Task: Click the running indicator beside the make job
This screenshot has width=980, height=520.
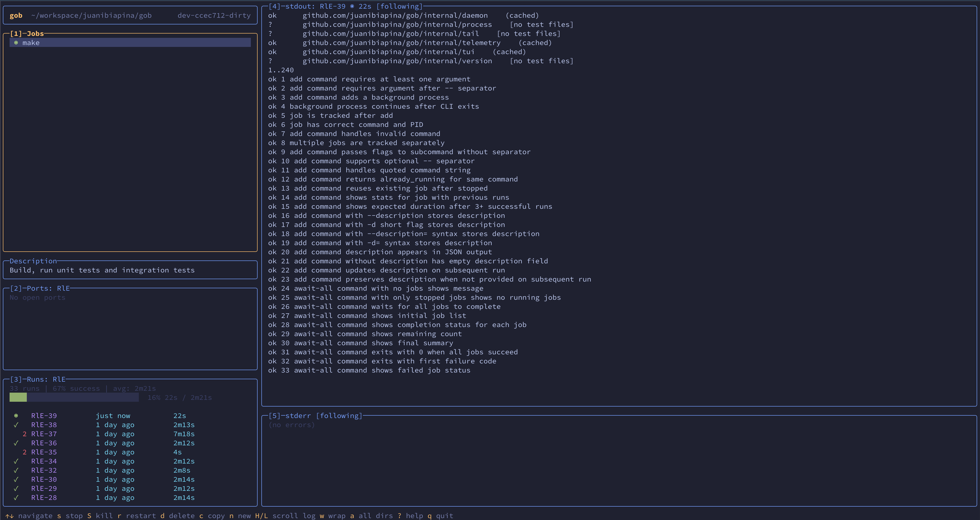Action: (x=16, y=43)
